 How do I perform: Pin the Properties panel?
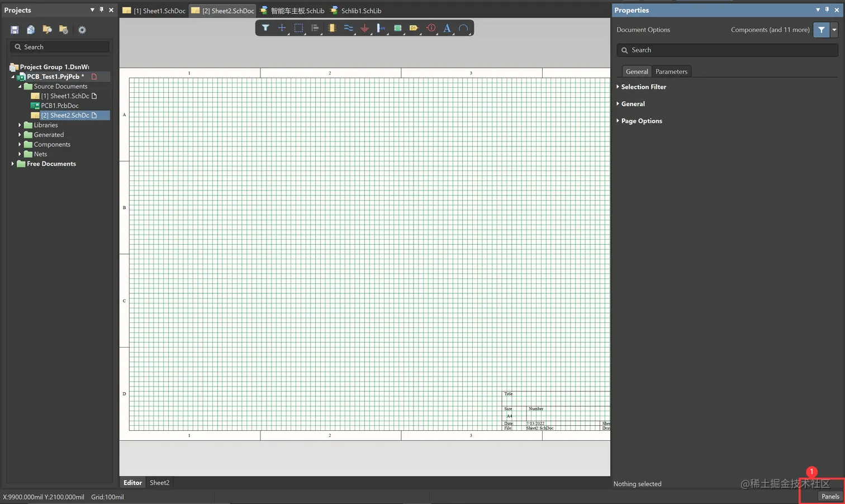pos(827,10)
